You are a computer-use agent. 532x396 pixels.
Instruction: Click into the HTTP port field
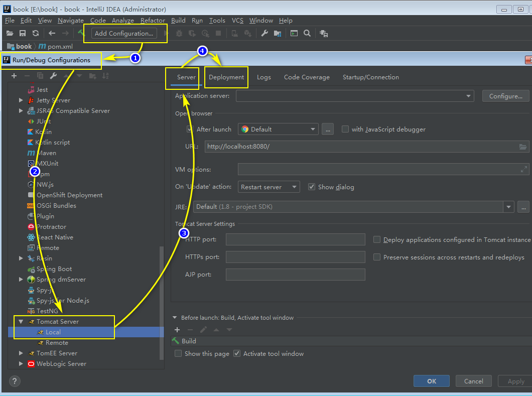tap(295, 239)
